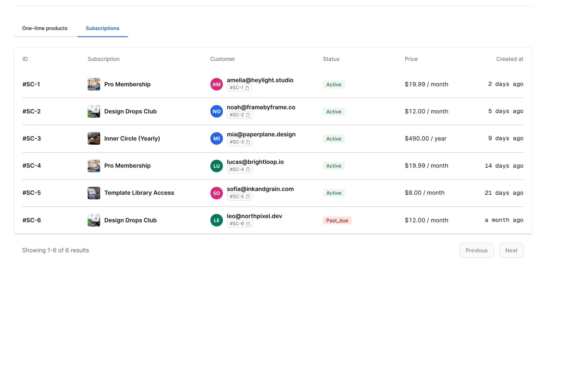
Task: Open customer sofia@inkandgrain.com
Action: [x=260, y=189]
